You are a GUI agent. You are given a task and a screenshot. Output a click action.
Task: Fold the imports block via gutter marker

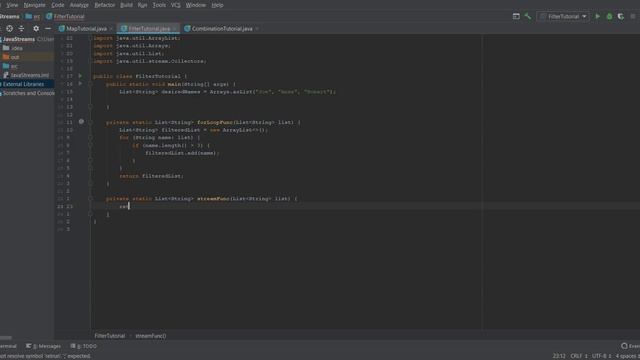[91, 38]
